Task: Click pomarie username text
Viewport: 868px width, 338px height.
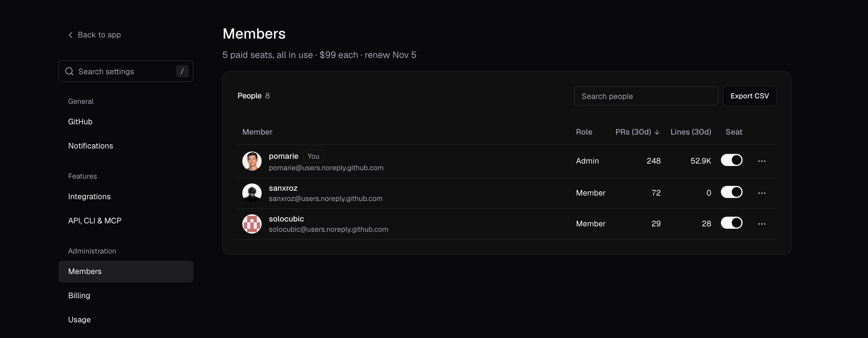Action: [283, 156]
